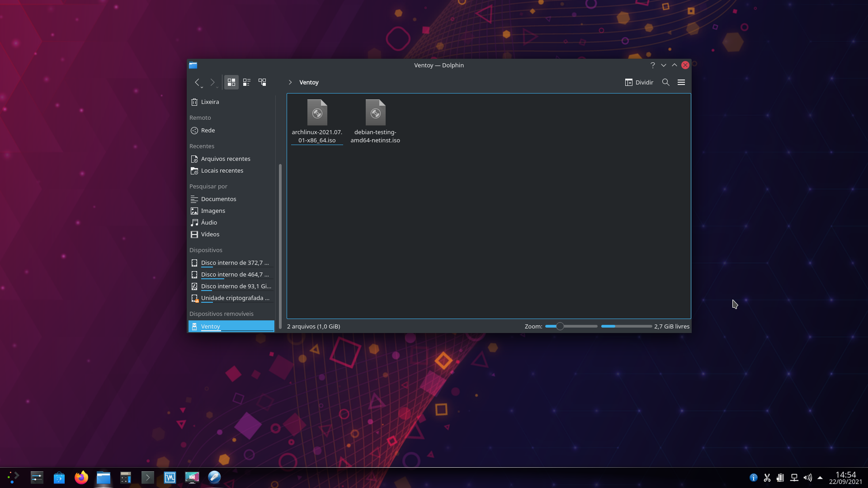Screen dimensions: 868x488
Task: Launch Firefox from the taskbar
Action: (81, 477)
